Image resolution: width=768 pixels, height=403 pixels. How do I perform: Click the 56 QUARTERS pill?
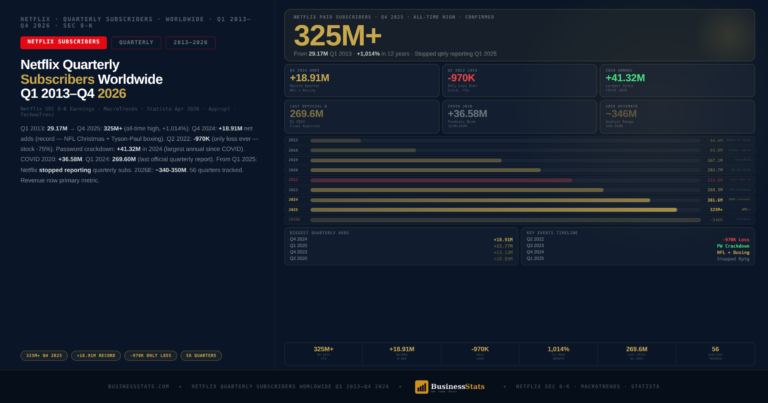[x=201, y=356]
